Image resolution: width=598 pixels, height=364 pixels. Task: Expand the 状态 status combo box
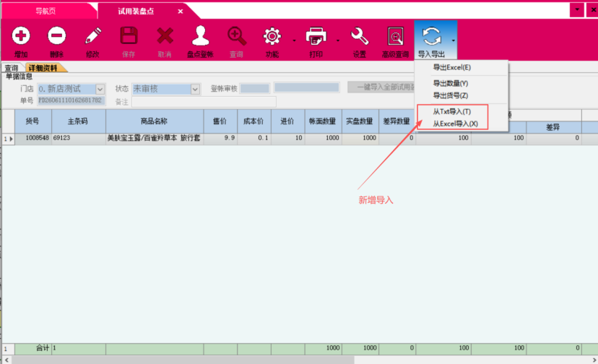[195, 90]
